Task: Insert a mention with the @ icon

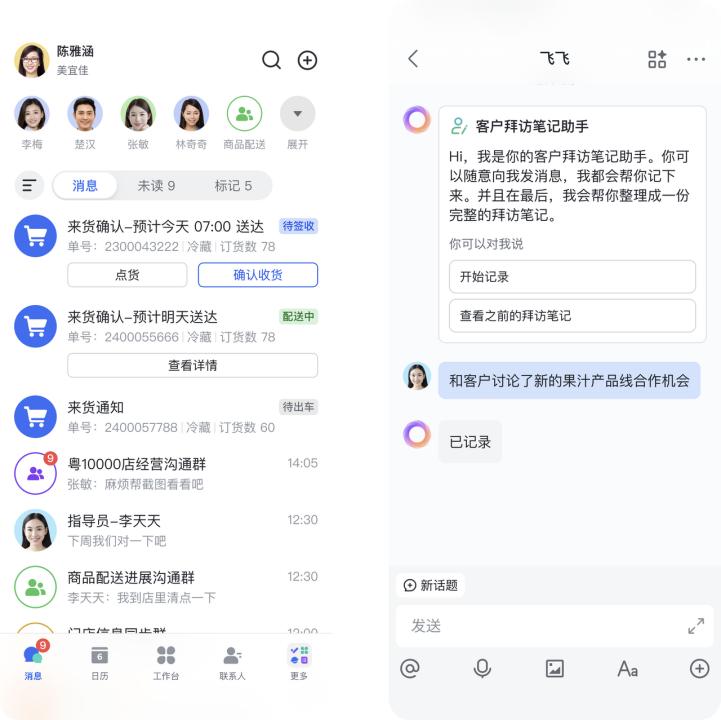Action: click(x=410, y=668)
